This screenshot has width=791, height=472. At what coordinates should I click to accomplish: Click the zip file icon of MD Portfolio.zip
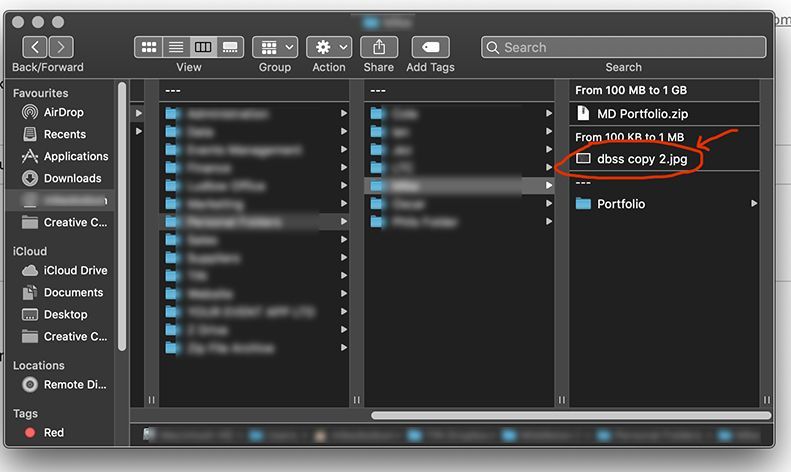point(583,113)
